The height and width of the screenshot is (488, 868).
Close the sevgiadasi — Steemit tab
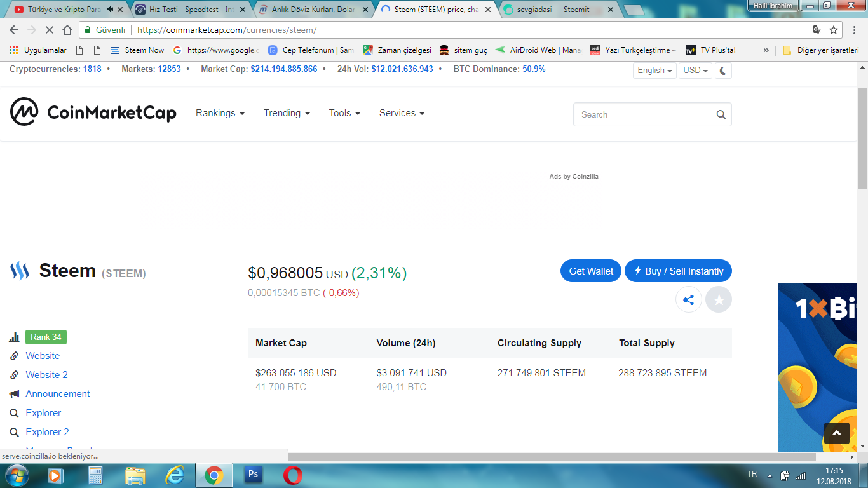pyautogui.click(x=611, y=10)
